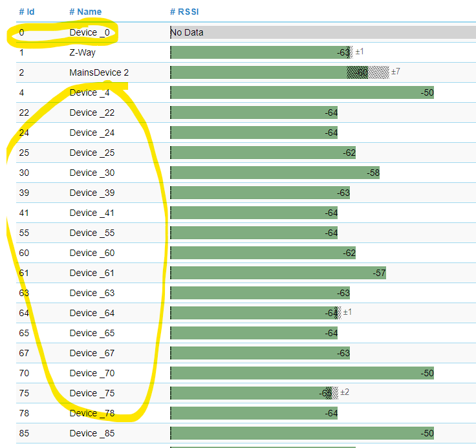Click the RSSI bar for Device _4
Viewport: 476px width, 448px height.
tap(301, 92)
